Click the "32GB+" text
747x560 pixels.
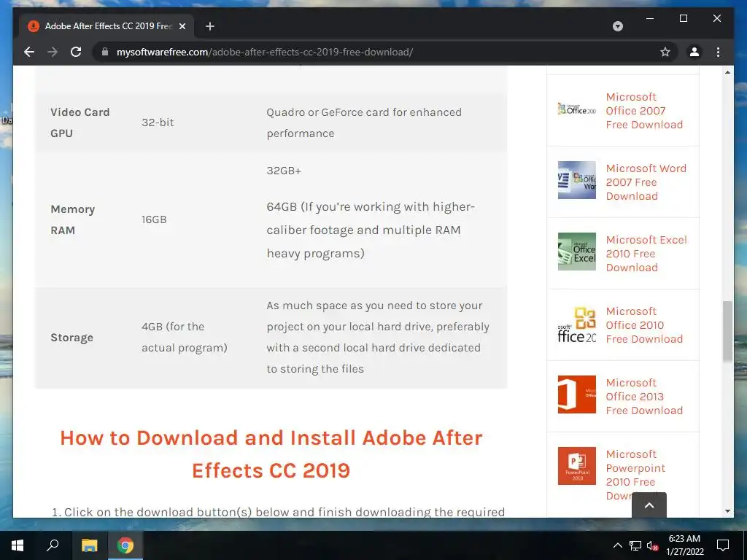click(x=284, y=171)
